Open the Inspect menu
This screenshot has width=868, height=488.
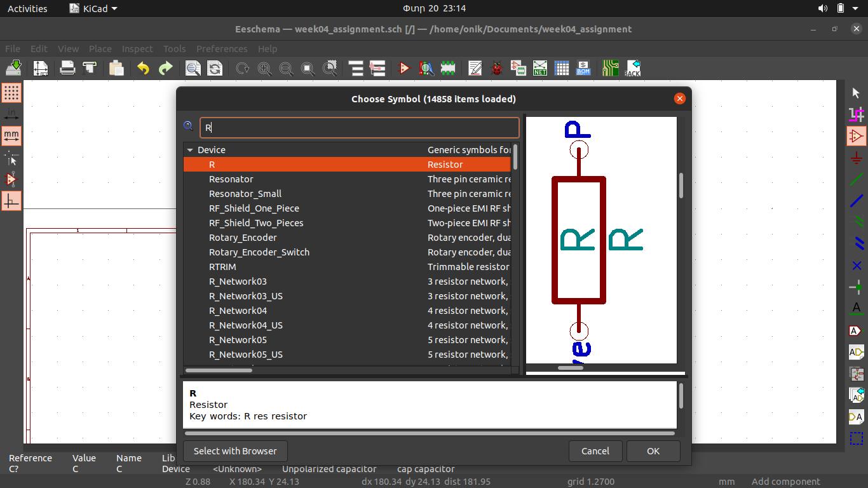(x=137, y=48)
